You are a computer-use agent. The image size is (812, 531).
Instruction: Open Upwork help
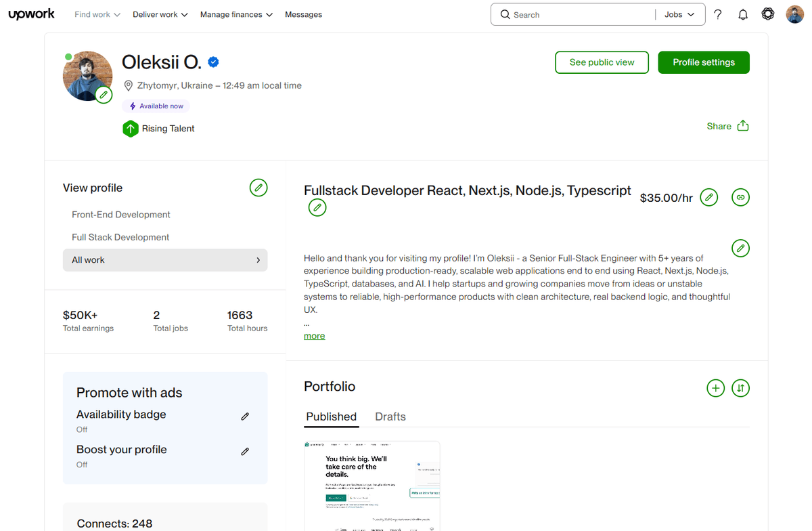(x=717, y=14)
